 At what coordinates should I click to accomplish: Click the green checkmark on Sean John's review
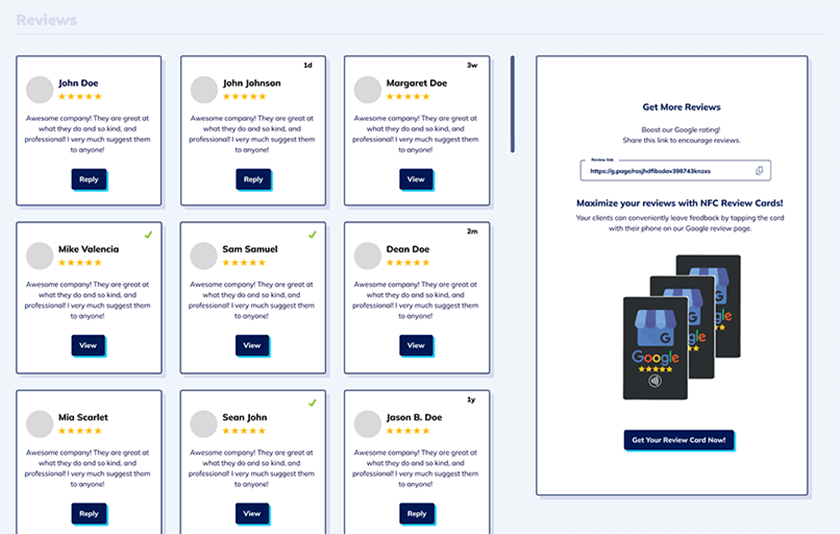(312, 403)
